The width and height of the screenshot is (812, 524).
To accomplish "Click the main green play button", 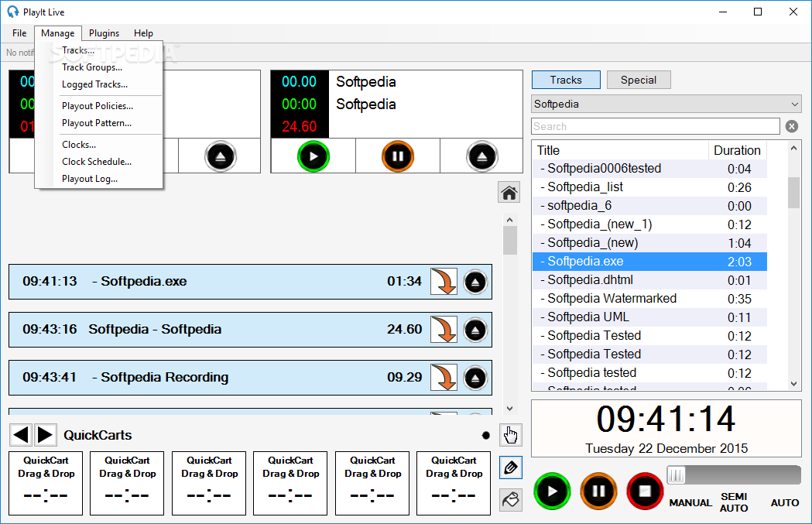I will click(552, 491).
